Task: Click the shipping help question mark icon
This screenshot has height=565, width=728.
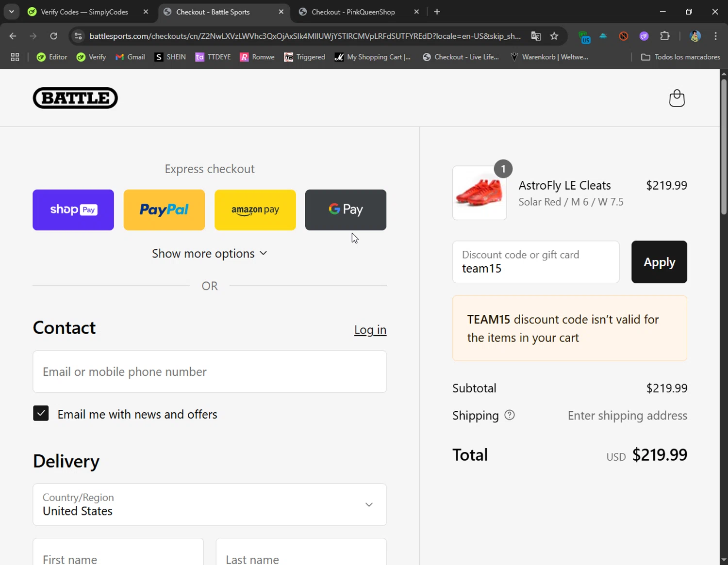Action: click(509, 415)
